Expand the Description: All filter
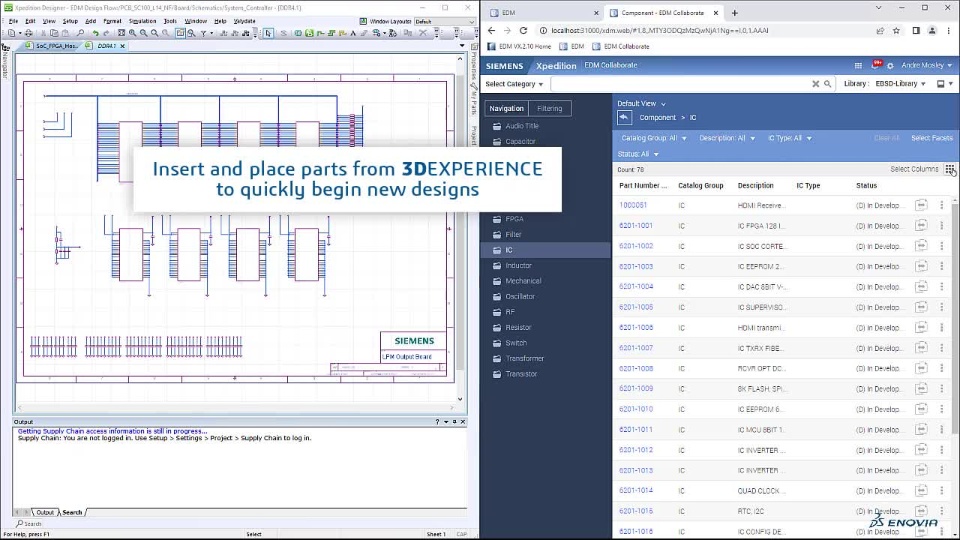The height and width of the screenshot is (540, 960). [727, 138]
